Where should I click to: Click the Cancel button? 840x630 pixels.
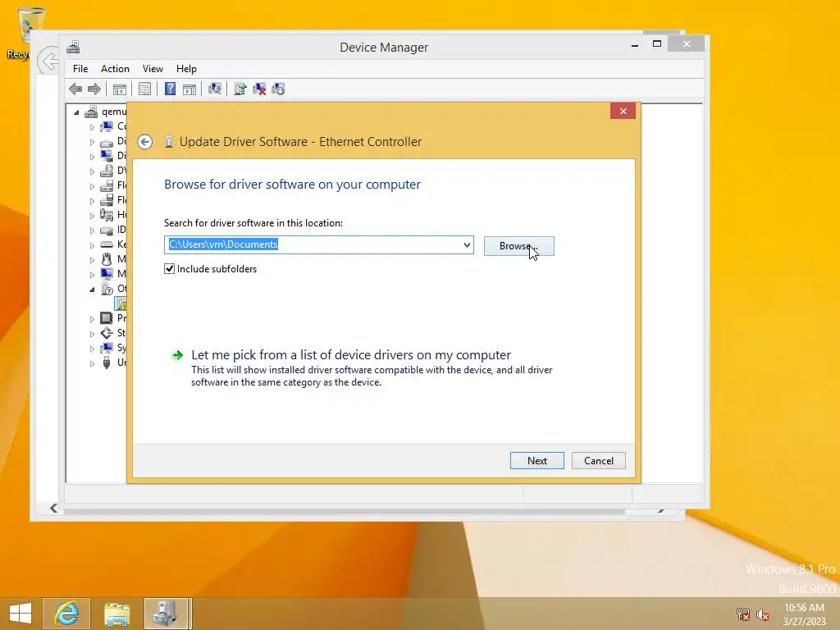click(598, 461)
